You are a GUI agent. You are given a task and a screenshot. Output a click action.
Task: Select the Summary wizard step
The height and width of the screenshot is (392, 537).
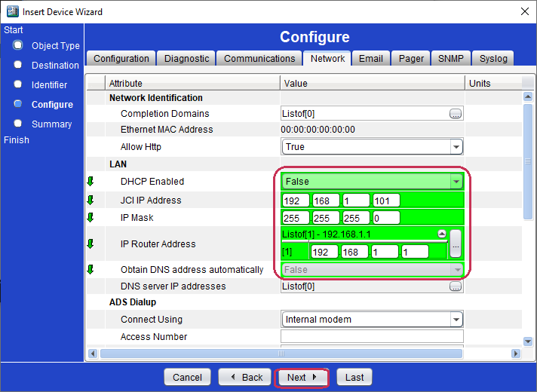pyautogui.click(x=43, y=124)
